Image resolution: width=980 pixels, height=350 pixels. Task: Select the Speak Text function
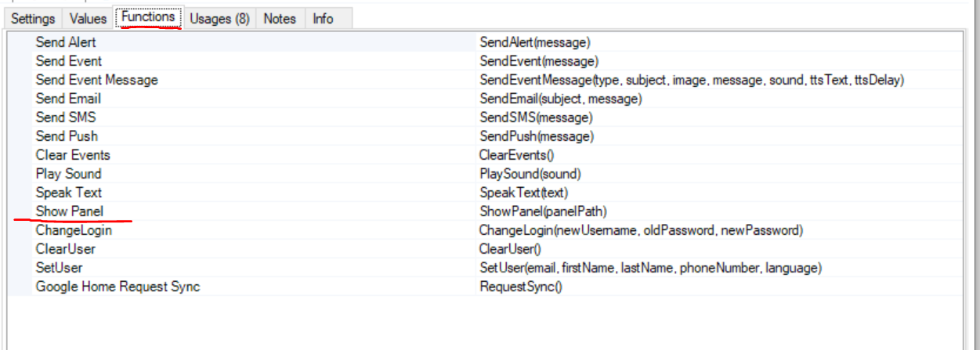69,193
